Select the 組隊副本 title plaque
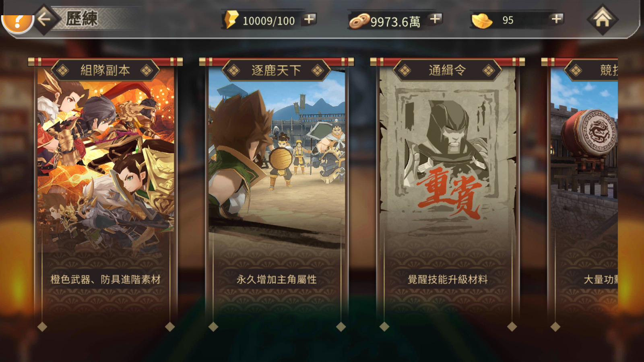The image size is (644, 362). point(105,70)
